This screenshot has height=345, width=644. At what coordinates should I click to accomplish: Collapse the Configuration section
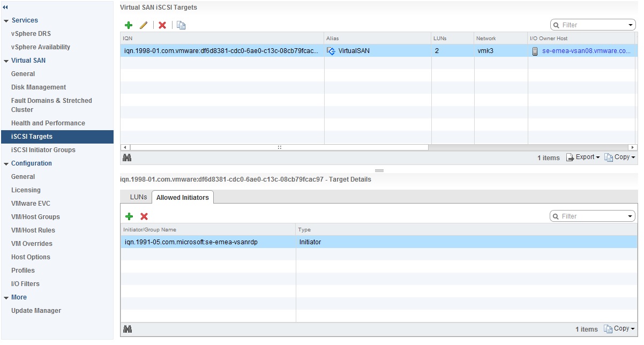coord(6,164)
